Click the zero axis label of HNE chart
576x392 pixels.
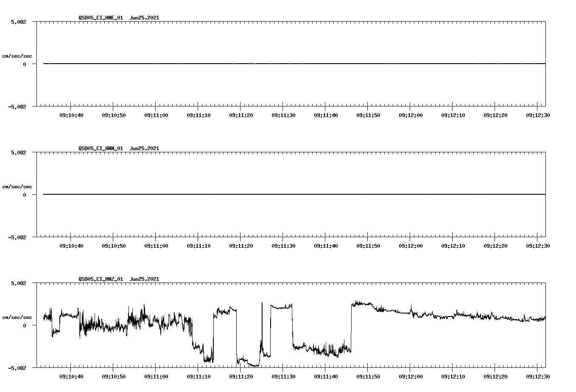pos(25,64)
